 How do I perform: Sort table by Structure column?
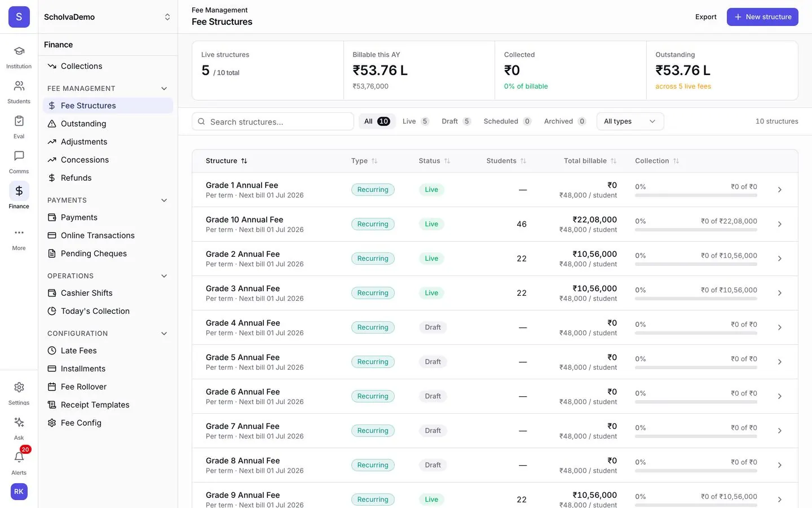point(227,161)
